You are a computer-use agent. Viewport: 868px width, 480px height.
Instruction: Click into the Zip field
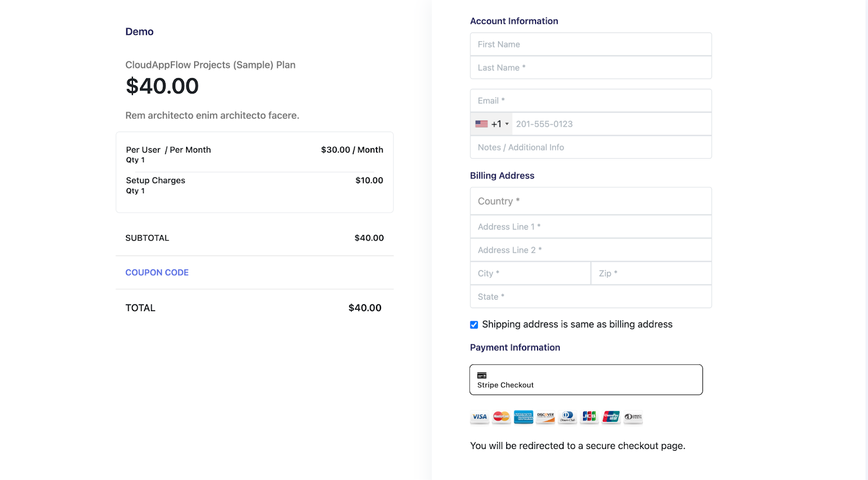pyautogui.click(x=652, y=273)
